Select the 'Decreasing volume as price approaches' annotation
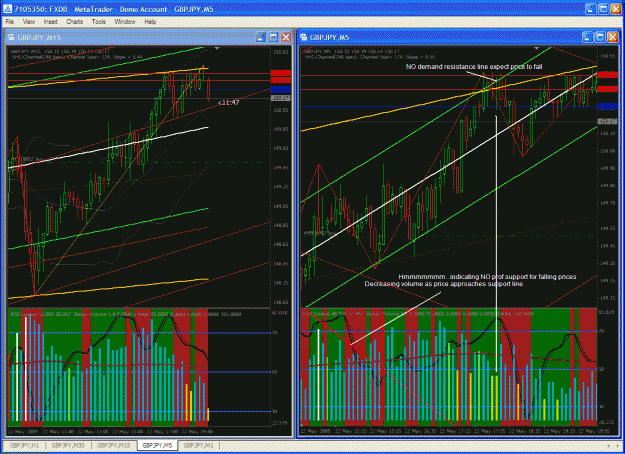 [444, 284]
